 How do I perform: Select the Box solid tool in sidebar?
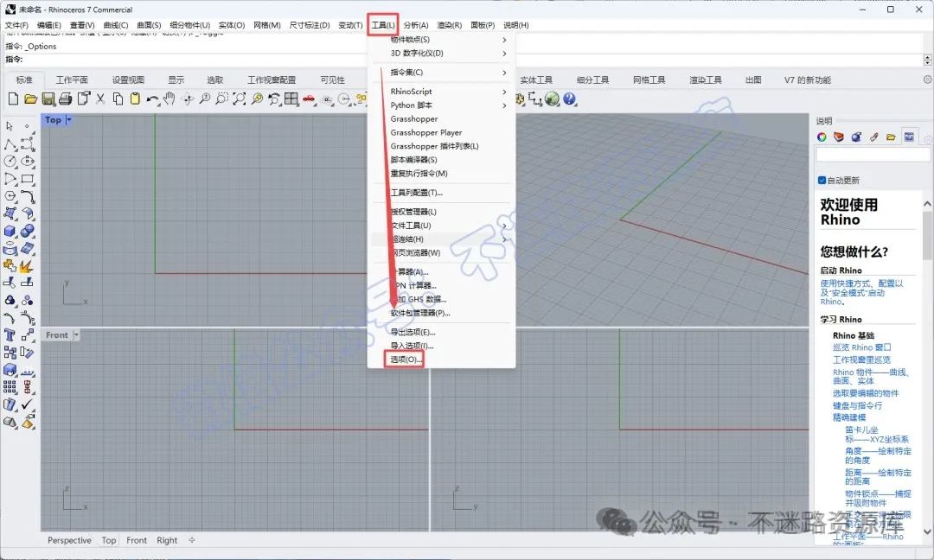coord(10,231)
